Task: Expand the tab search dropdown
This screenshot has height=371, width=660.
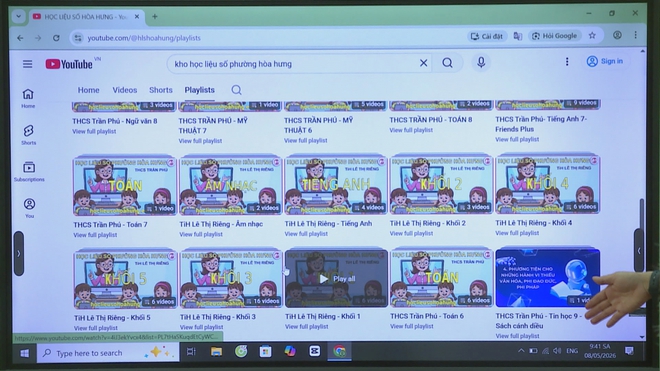Action: pyautogui.click(x=19, y=16)
